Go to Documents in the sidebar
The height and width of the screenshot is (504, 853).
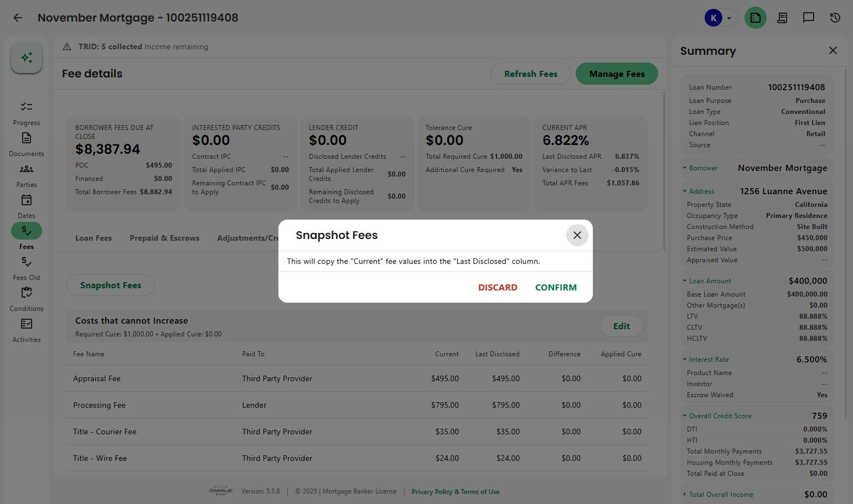tap(27, 138)
